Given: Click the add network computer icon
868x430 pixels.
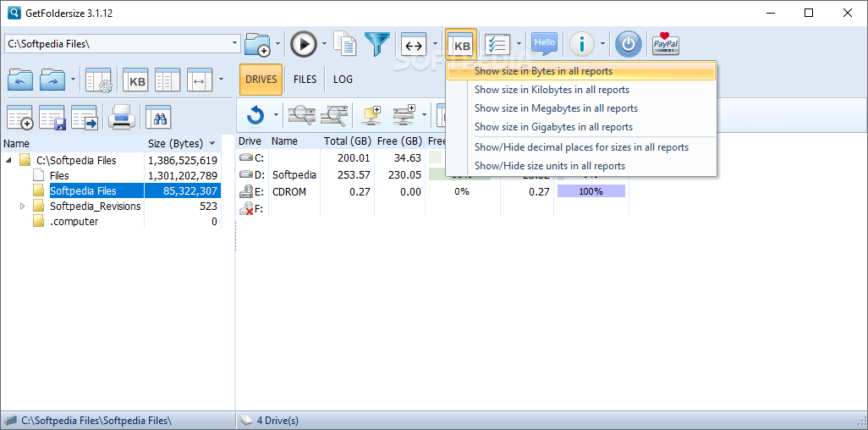Looking at the screenshot, I should click(371, 115).
